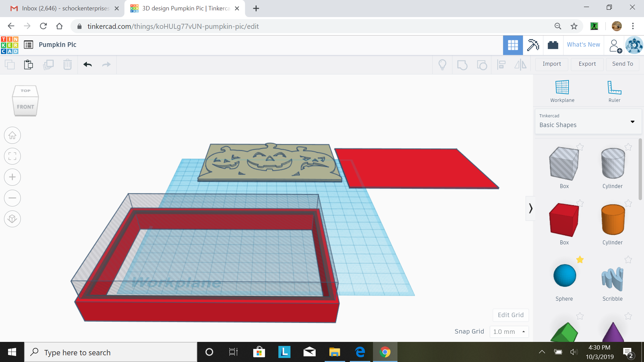Toggle show hidden objects lightbulb
The width and height of the screenshot is (644, 362).
442,64
